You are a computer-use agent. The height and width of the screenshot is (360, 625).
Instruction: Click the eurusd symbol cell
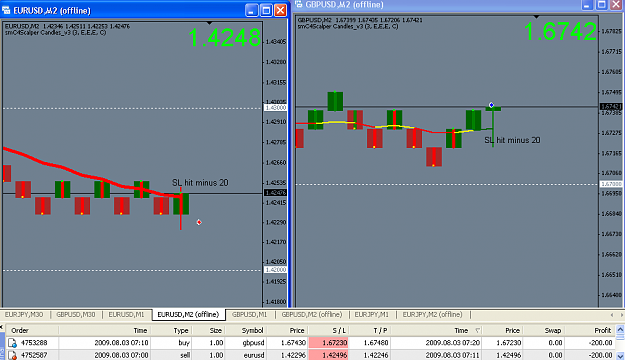254,355
